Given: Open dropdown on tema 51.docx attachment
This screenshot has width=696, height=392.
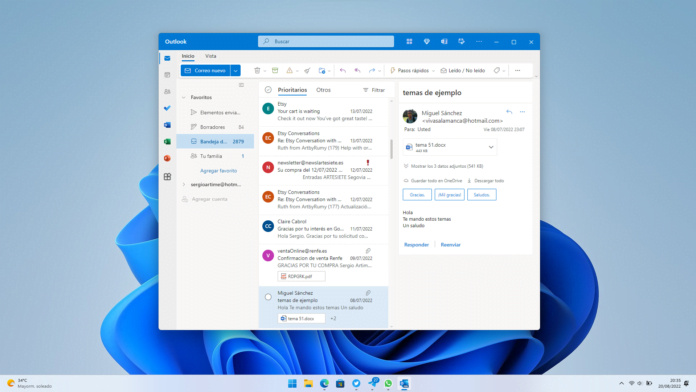Looking at the screenshot, I should click(491, 147).
